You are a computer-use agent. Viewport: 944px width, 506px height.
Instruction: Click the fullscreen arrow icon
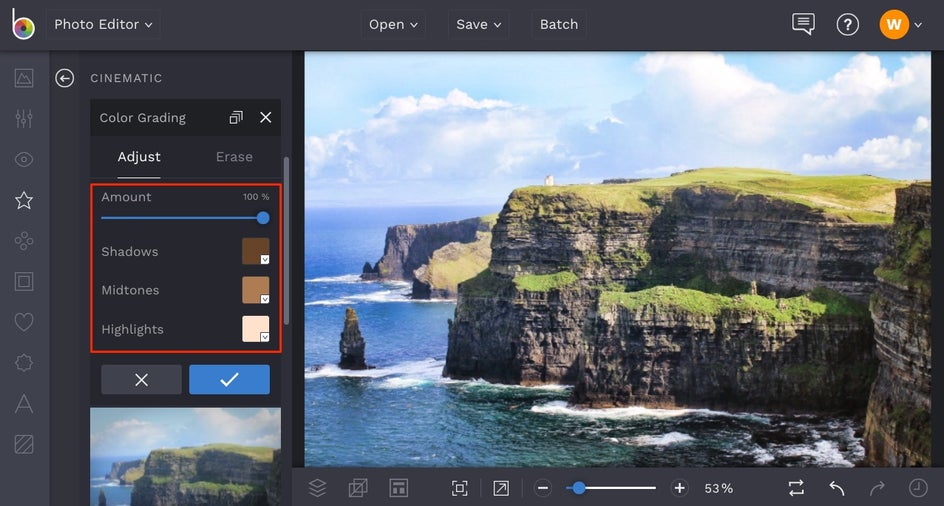point(501,488)
